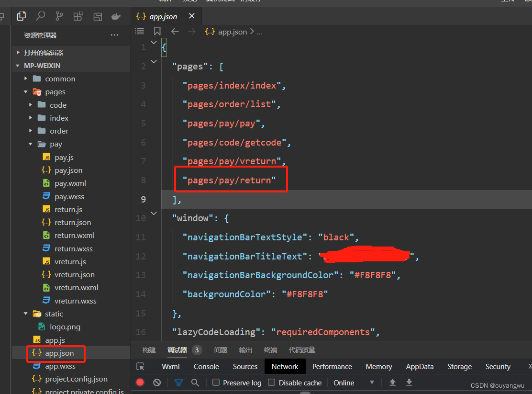Expand the common folder in the explorer
The image size is (532, 394).
(60, 79)
